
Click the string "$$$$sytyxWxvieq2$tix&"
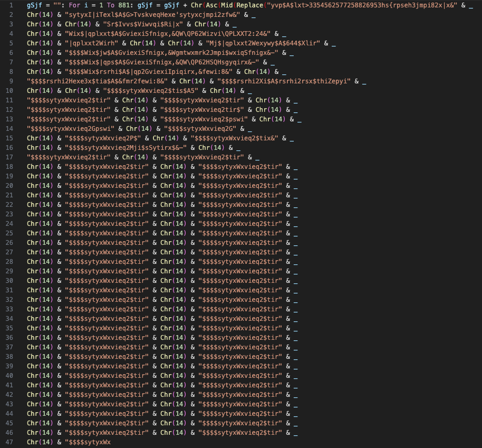tap(234, 139)
